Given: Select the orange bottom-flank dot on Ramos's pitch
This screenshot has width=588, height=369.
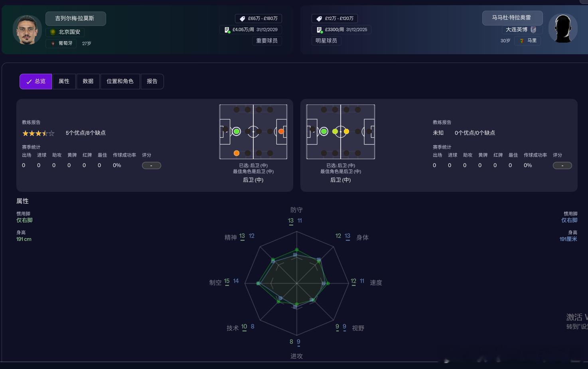Looking at the screenshot, I should click(237, 153).
